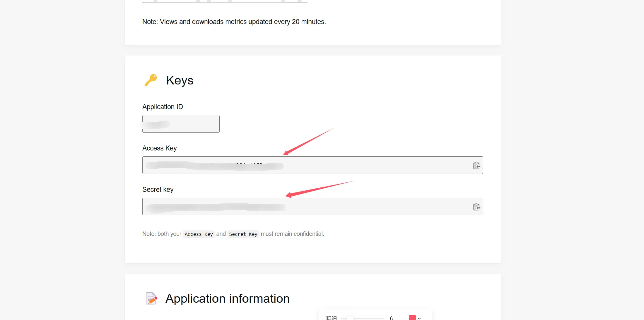The width and height of the screenshot is (644, 320).
Task: Click inside the Application ID field
Action: tap(181, 124)
